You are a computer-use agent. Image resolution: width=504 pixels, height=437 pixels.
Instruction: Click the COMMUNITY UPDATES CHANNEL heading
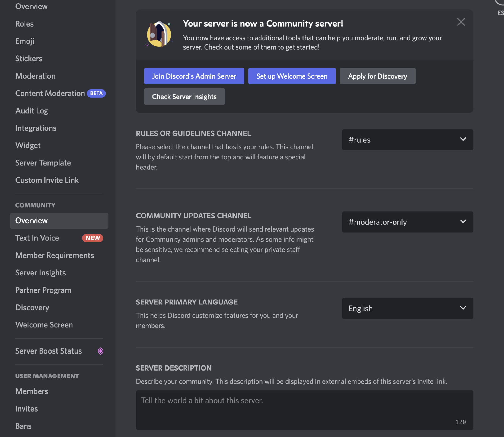194,216
